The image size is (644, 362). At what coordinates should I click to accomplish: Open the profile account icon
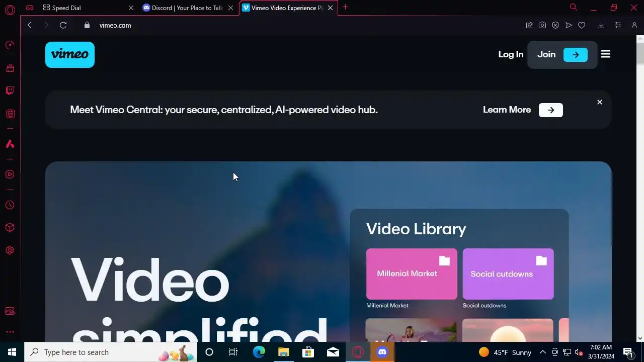[x=634, y=25]
